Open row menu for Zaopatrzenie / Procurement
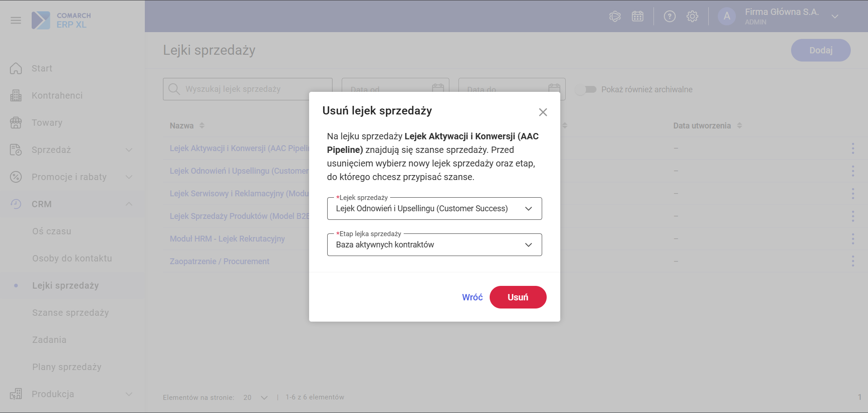The height and width of the screenshot is (413, 868). click(853, 261)
